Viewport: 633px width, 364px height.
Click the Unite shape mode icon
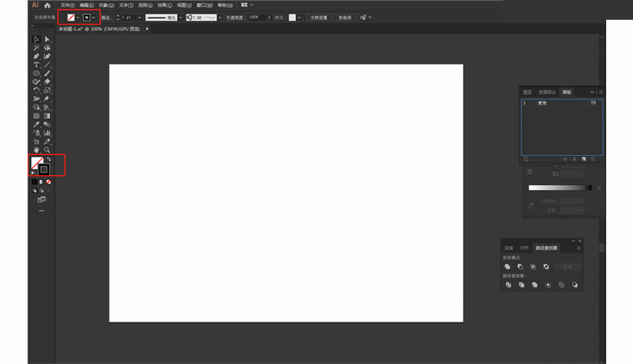507,267
